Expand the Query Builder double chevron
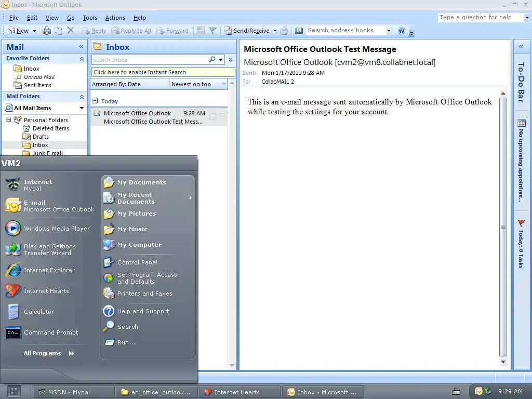532x399 pixels. [230, 60]
